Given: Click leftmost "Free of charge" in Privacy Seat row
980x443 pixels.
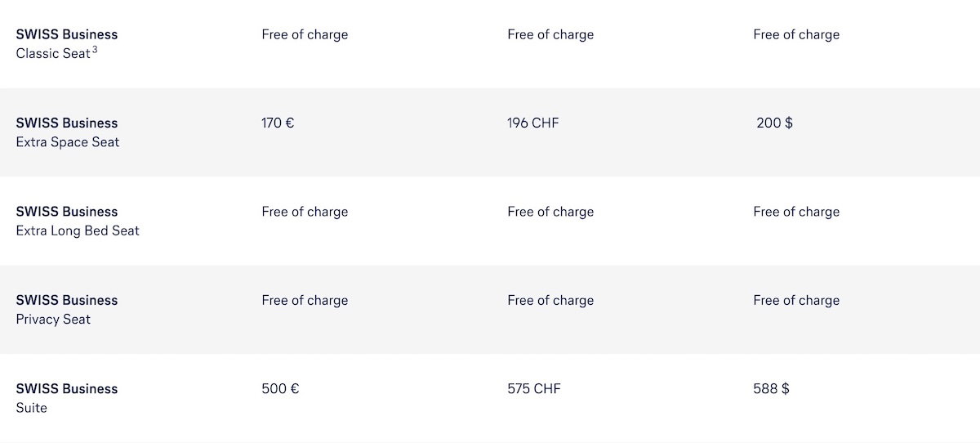Looking at the screenshot, I should click(x=305, y=301).
